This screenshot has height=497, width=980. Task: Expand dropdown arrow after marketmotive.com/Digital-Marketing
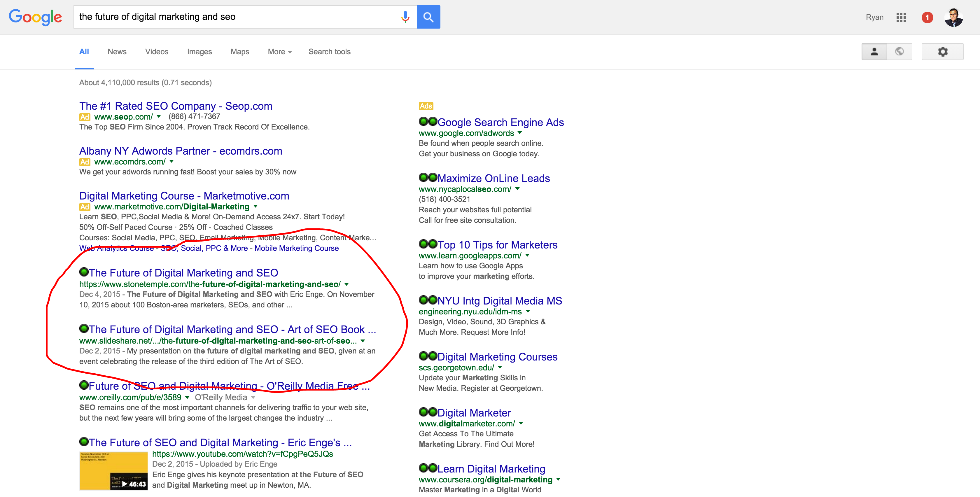coord(256,206)
